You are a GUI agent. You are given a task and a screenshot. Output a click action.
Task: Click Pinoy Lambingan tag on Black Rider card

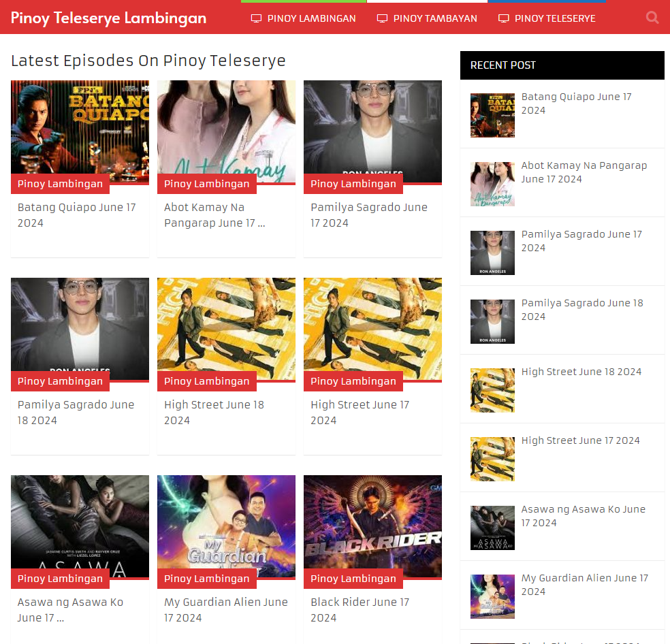[353, 579]
